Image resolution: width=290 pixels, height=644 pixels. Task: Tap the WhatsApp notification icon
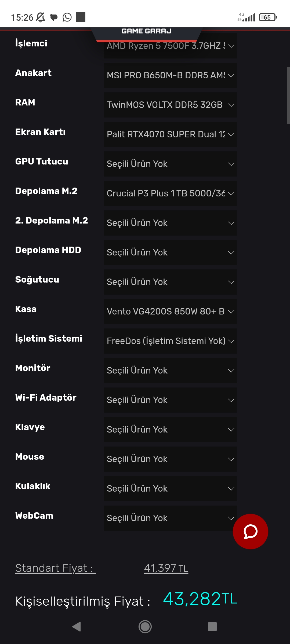(67, 17)
